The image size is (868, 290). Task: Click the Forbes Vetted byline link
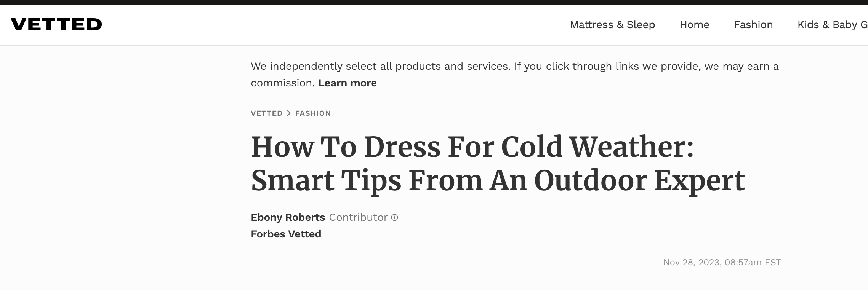(x=286, y=234)
